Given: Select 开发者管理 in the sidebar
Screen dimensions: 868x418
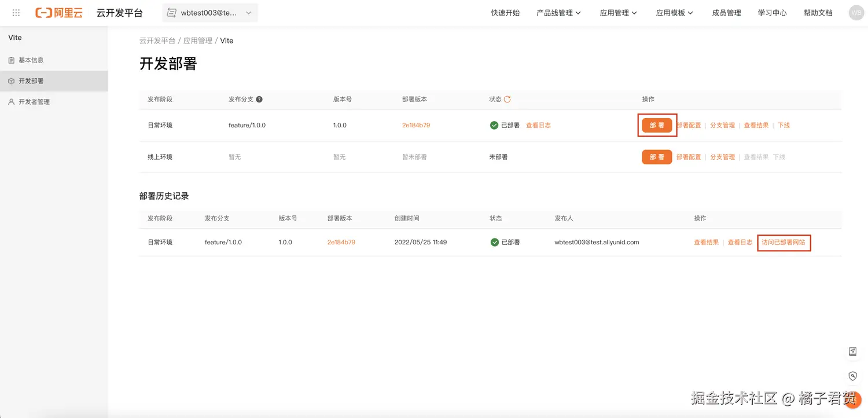Looking at the screenshot, I should (x=54, y=102).
